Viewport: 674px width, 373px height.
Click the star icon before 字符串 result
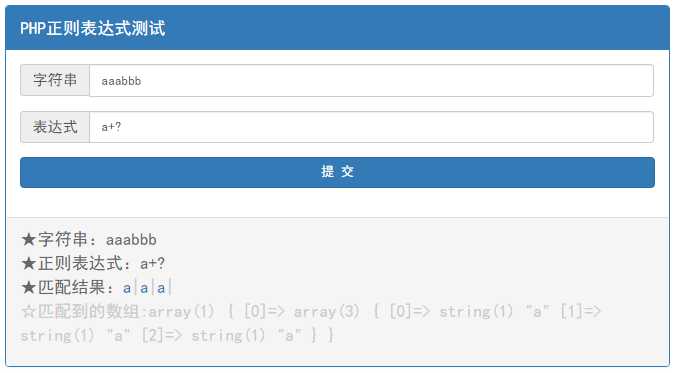(28, 239)
